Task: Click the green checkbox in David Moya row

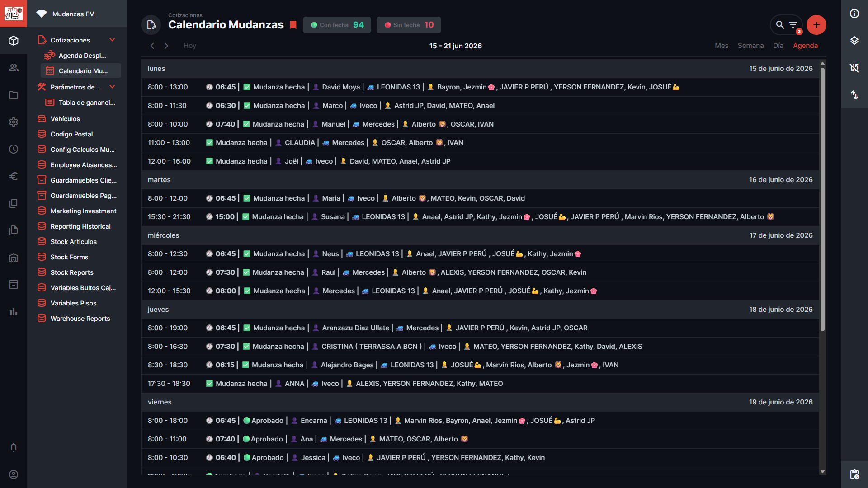Action: (x=247, y=87)
